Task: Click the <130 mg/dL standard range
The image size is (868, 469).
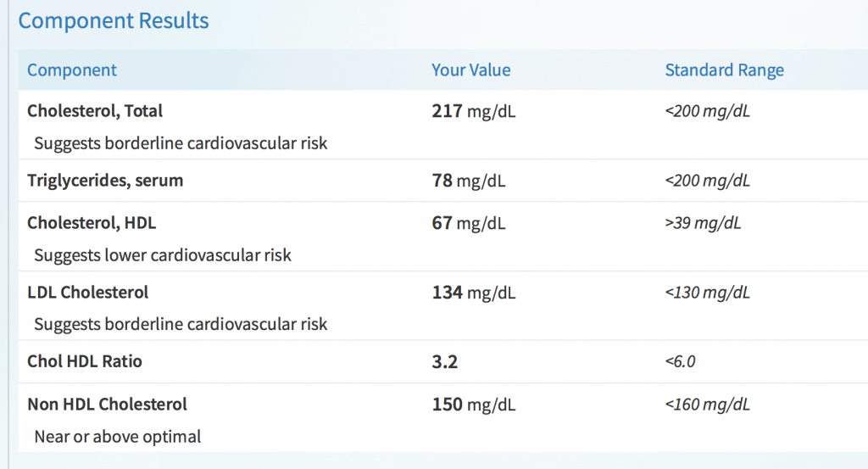Action: (707, 293)
